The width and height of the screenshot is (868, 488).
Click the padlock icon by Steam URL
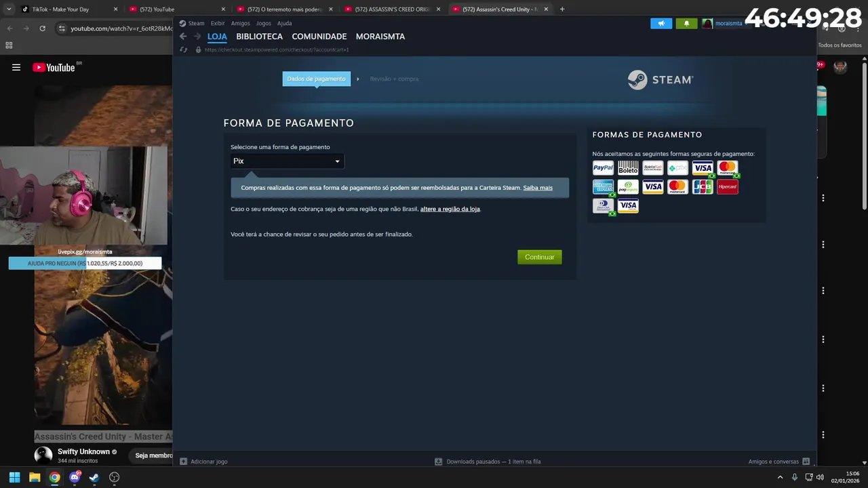pyautogui.click(x=198, y=50)
